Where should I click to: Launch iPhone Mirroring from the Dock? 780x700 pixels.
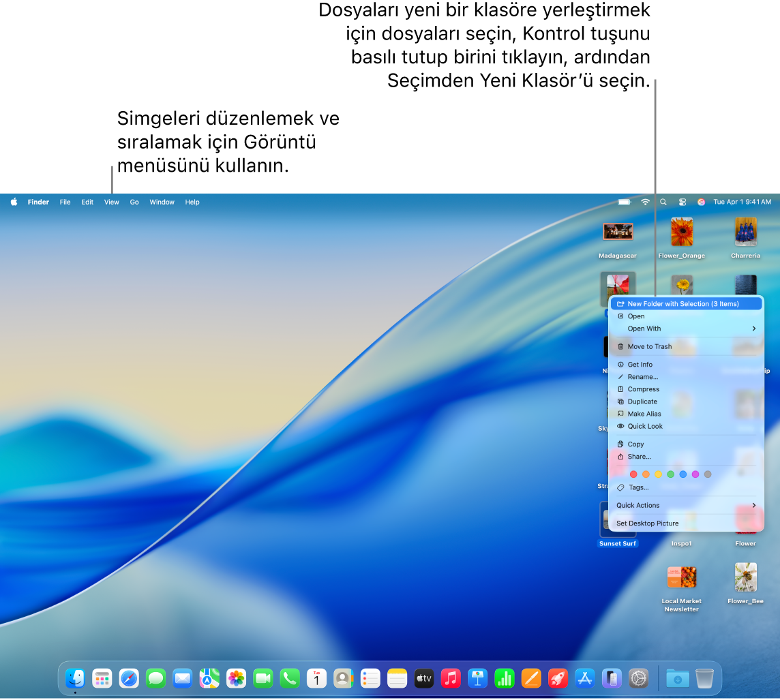tap(612, 679)
